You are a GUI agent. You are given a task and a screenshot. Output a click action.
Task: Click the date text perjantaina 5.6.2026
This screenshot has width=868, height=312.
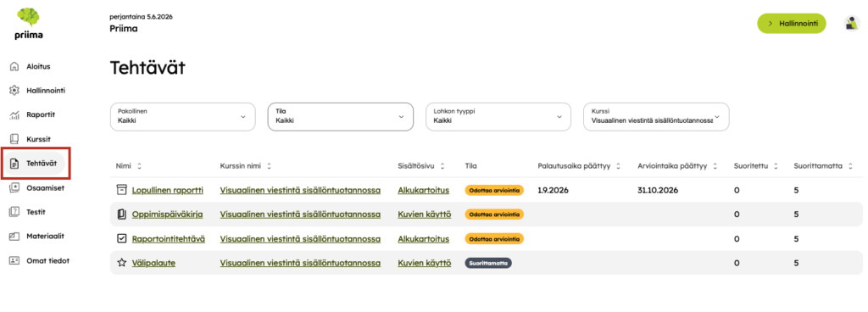(142, 17)
